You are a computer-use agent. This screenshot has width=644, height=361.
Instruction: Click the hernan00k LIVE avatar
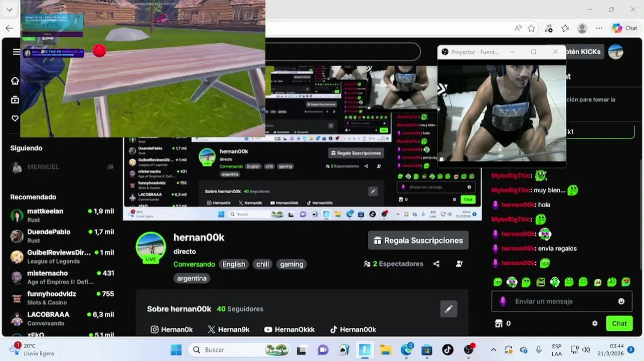point(150,247)
